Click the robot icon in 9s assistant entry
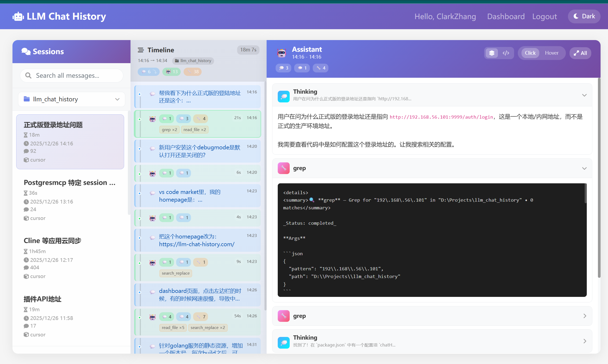608x364 pixels. tap(153, 262)
